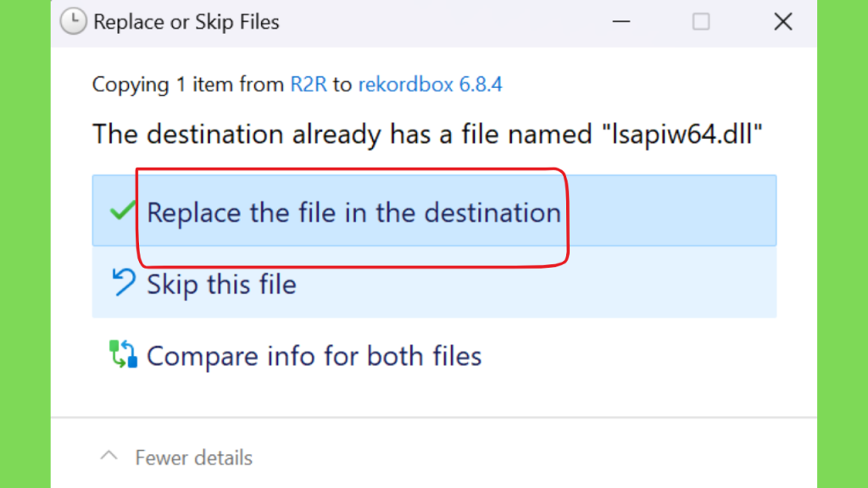Select Compare info for both files
This screenshot has width=868, height=488.
[x=314, y=355]
